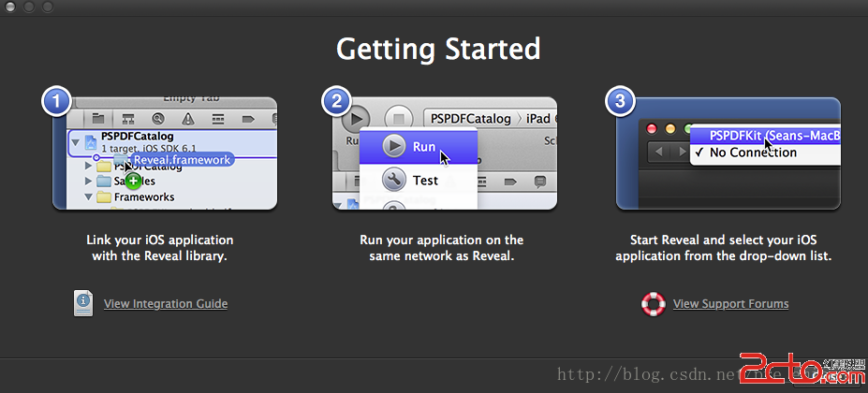868x393 pixels.
Task: Select the Reveal.framework linking illustration
Action: (165, 153)
